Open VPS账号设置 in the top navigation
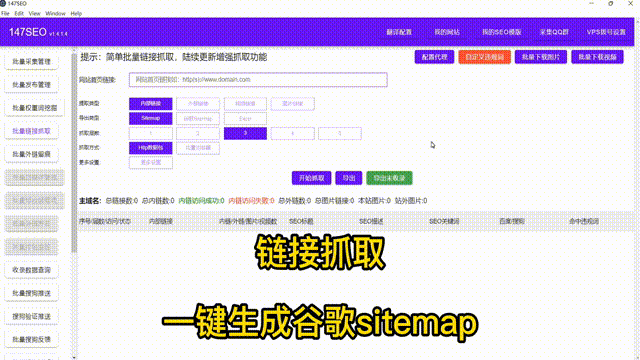Viewport: 640px width, 360px height. [x=606, y=32]
